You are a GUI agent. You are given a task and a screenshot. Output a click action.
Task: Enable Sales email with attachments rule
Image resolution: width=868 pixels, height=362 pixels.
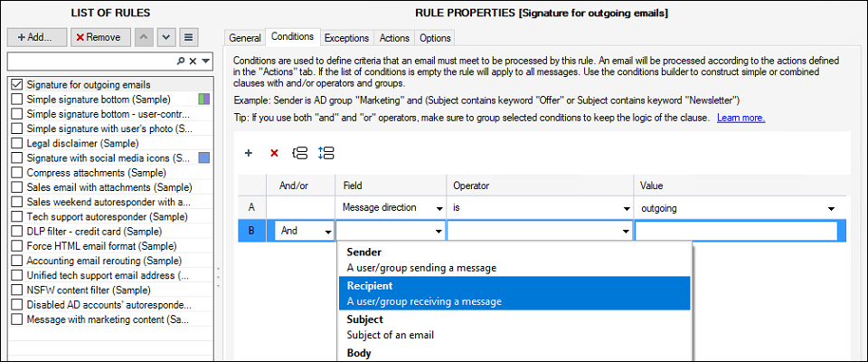pos(16,187)
